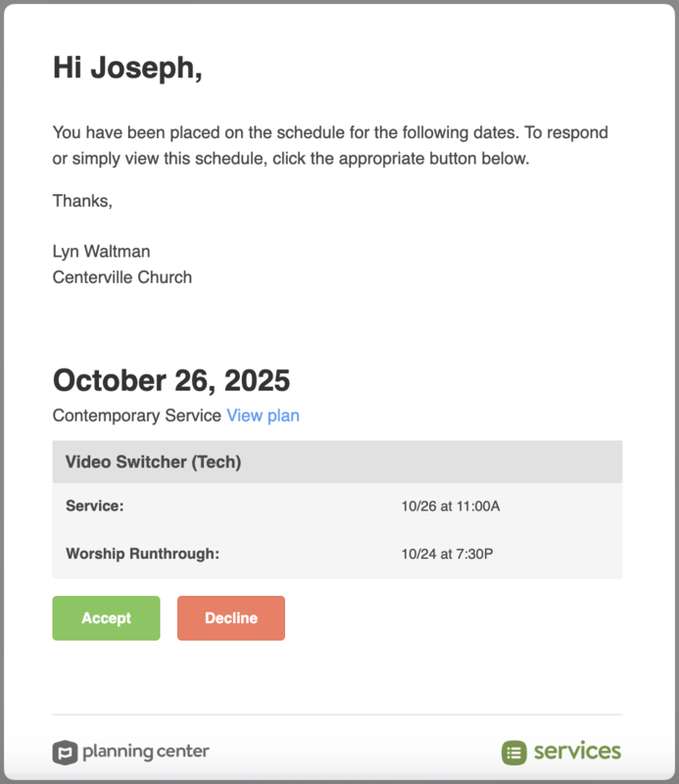Select the Centerville Church organization name
Screen dimensions: 679x784
(121, 277)
